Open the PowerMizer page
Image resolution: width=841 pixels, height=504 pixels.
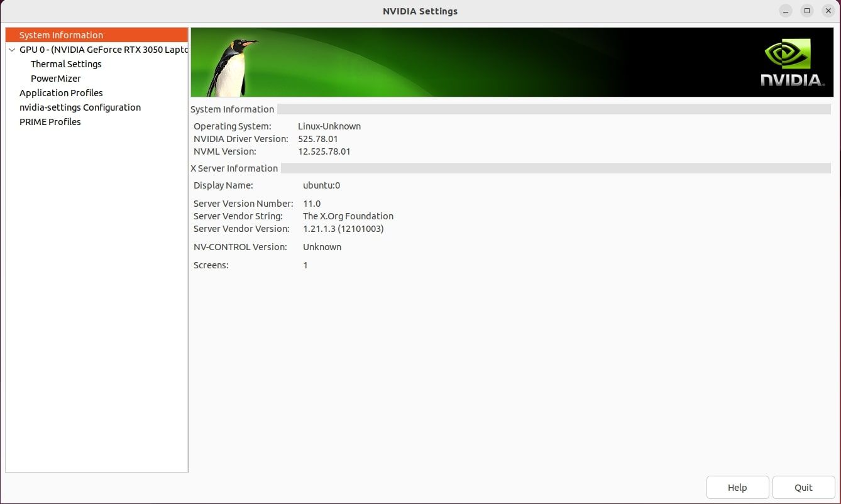pos(55,78)
